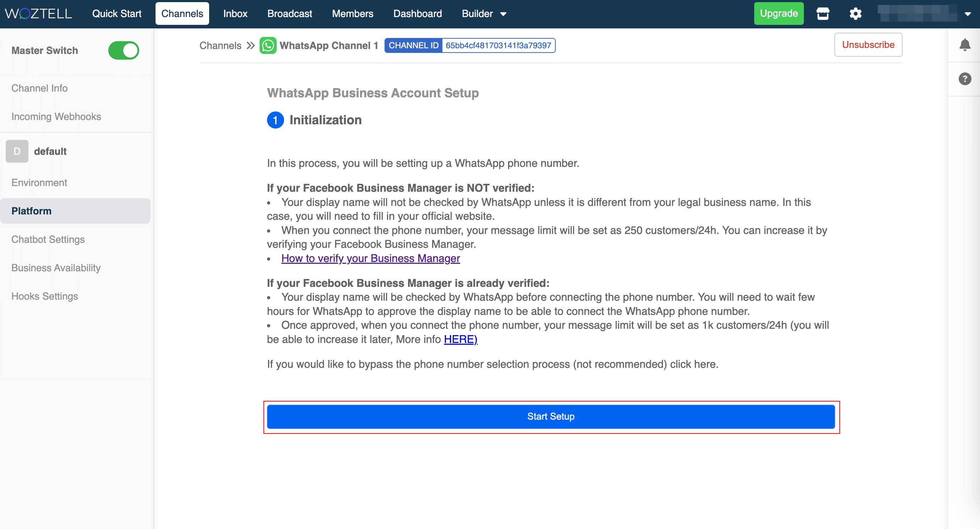The width and height of the screenshot is (980, 529).
Task: Select the Channels tab
Action: [182, 14]
